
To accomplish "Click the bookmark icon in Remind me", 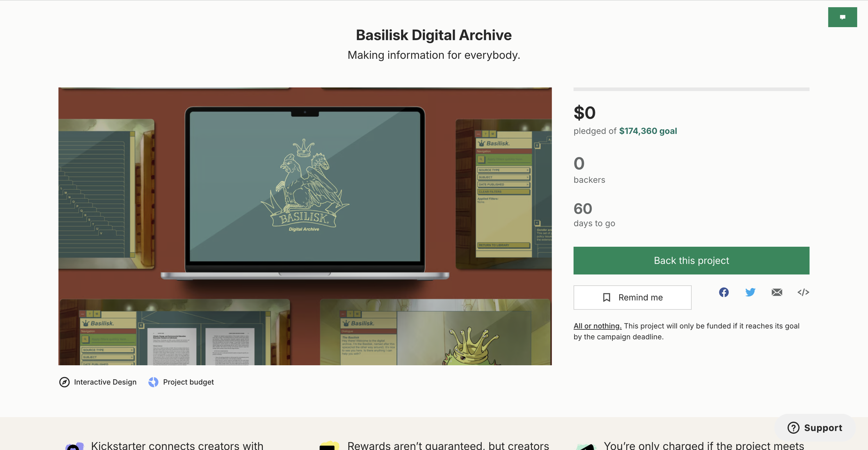I will 607,297.
